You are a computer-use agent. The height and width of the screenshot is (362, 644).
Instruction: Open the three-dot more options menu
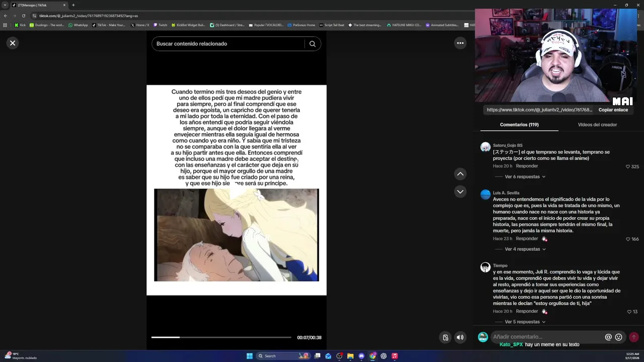460,43
